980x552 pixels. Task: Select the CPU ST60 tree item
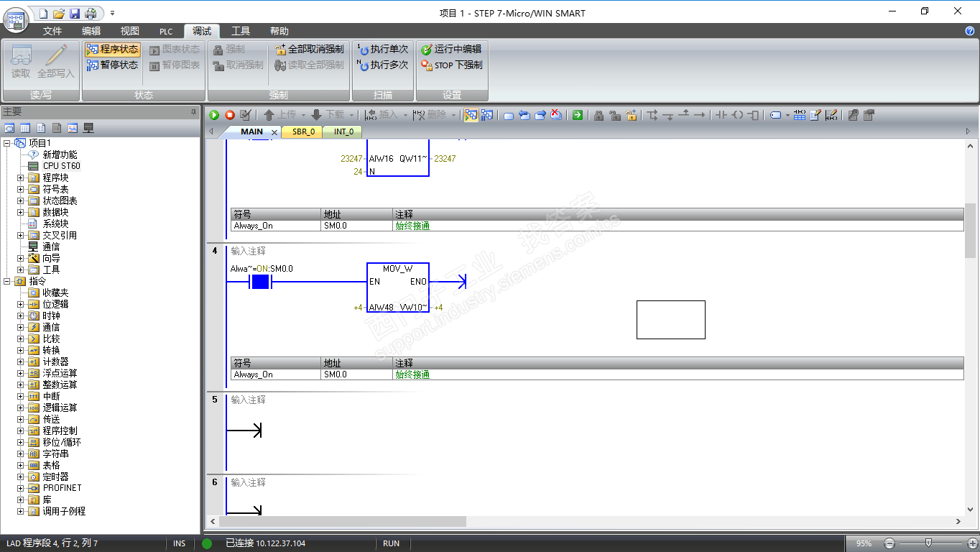(x=62, y=166)
